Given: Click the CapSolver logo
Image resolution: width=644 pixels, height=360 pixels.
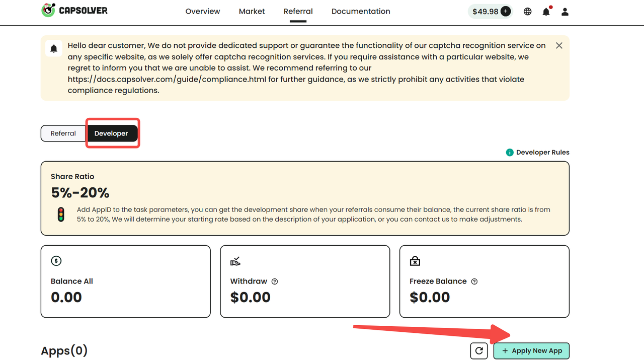Looking at the screenshot, I should tap(74, 11).
